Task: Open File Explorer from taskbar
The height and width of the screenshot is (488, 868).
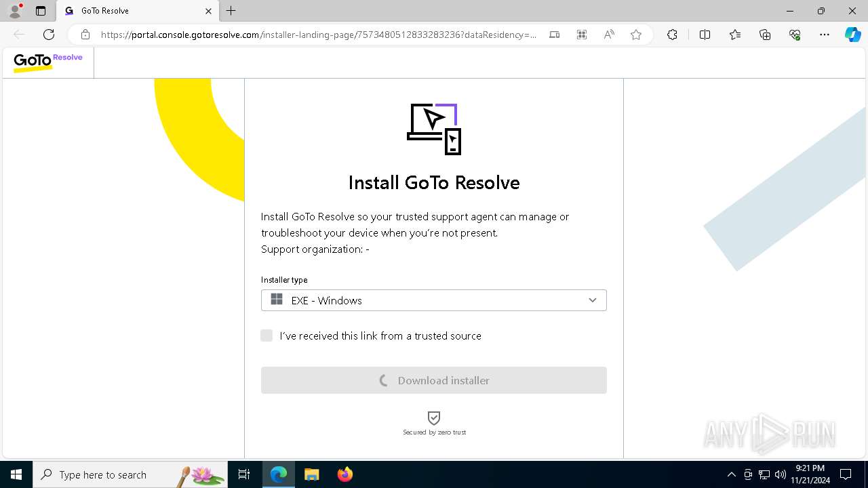Action: (x=312, y=474)
